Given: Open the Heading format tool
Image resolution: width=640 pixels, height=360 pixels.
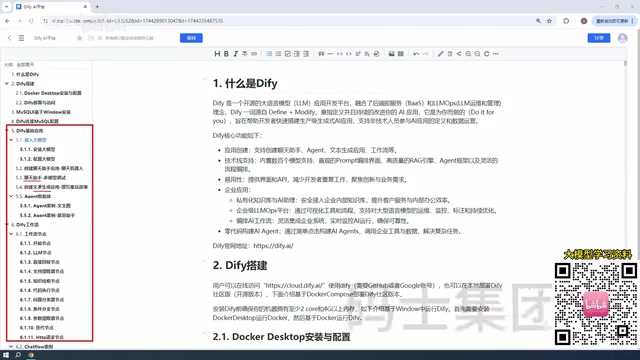Looking at the screenshot, I should 217,54.
